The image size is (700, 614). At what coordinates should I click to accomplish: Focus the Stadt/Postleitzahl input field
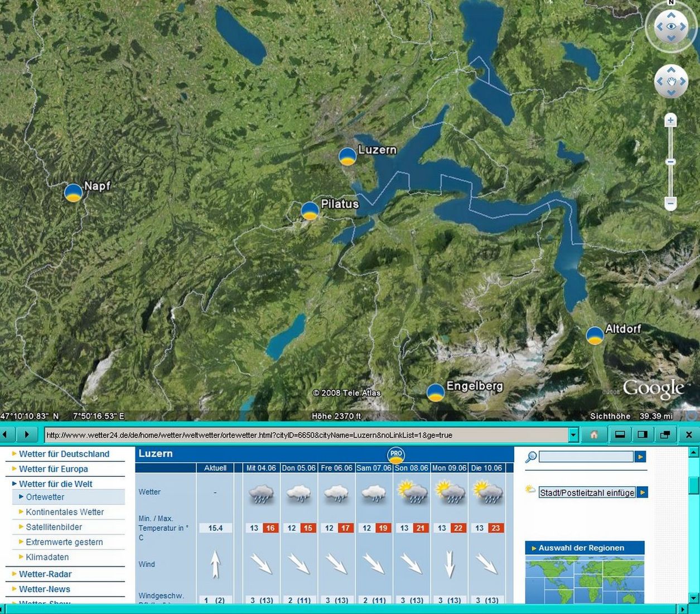[x=587, y=492]
